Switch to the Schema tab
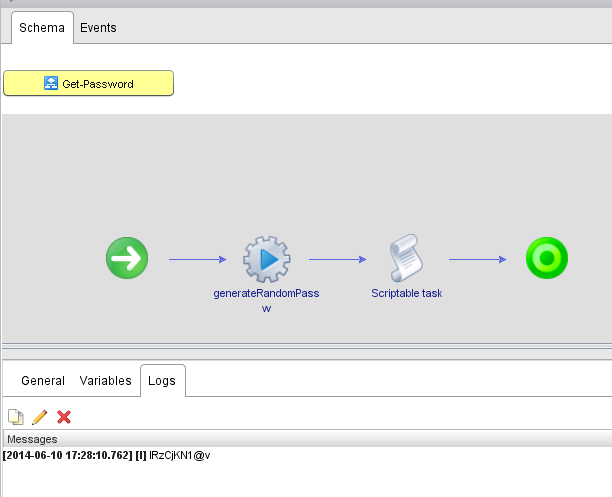The width and height of the screenshot is (612, 497). [42, 28]
